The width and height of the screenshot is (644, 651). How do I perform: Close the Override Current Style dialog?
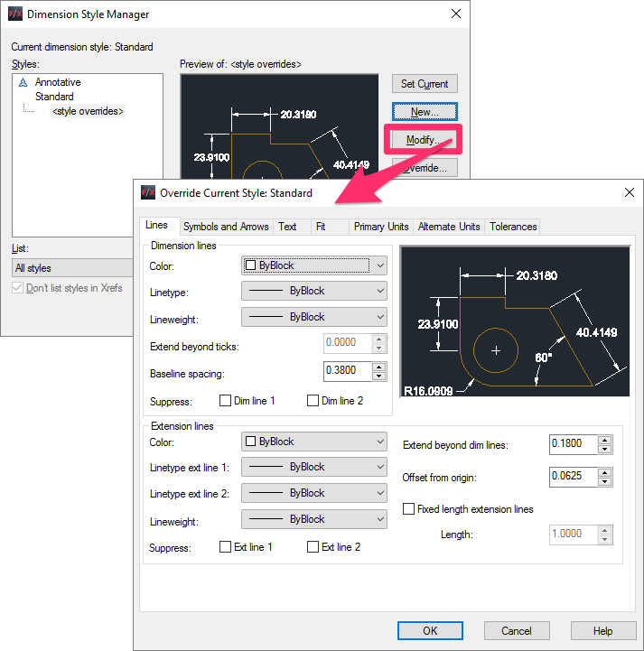click(630, 192)
